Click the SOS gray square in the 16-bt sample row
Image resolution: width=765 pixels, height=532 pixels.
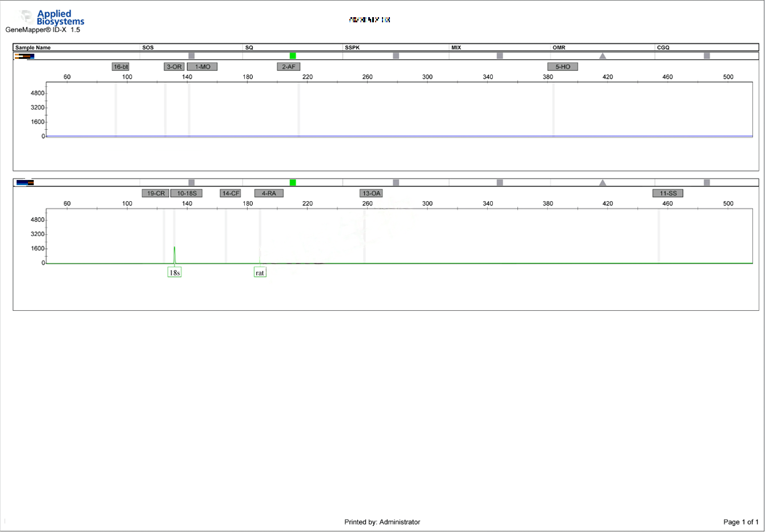pyautogui.click(x=192, y=56)
